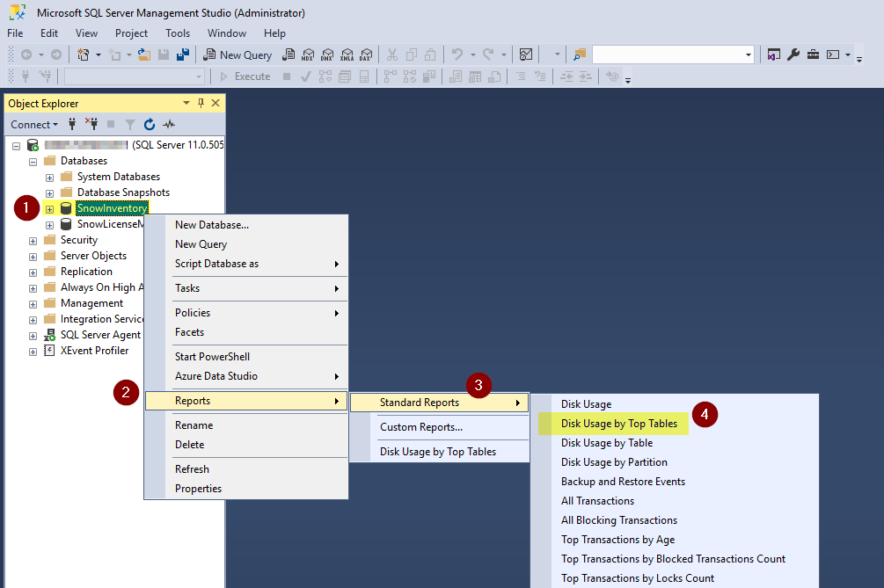Click the Cut scissors icon
This screenshot has width=884, height=588.
coord(392,54)
